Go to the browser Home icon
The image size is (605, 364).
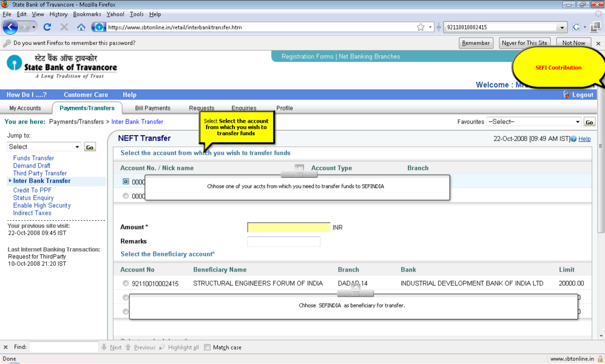coord(81,27)
